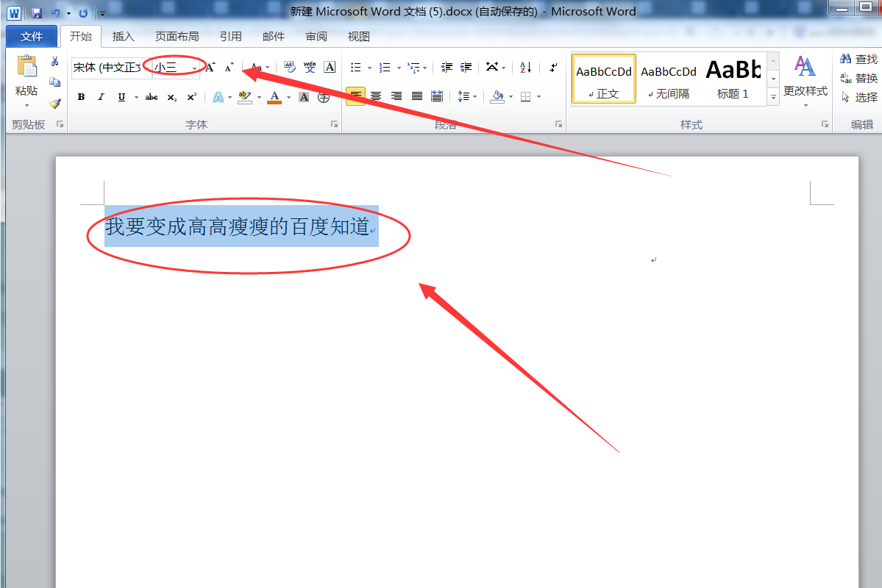Viewport: 882px width, 588px height.
Task: Switch to the 插入 tab
Action: coord(123,37)
